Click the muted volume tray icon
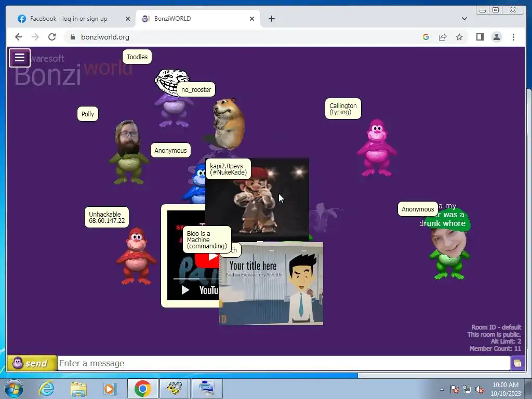The width and height of the screenshot is (532, 399). click(480, 390)
